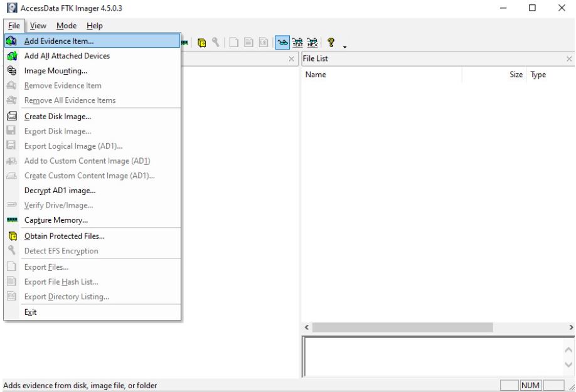Maximize the FTK Imager window
576x392 pixels.
532,8
